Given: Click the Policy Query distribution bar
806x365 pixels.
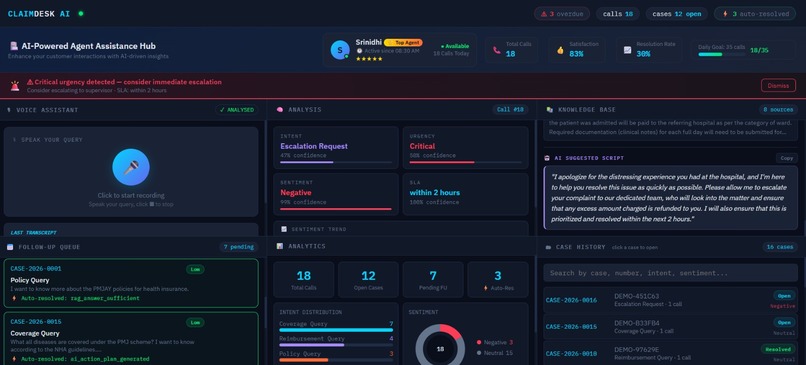Looking at the screenshot, I should [x=336, y=360].
